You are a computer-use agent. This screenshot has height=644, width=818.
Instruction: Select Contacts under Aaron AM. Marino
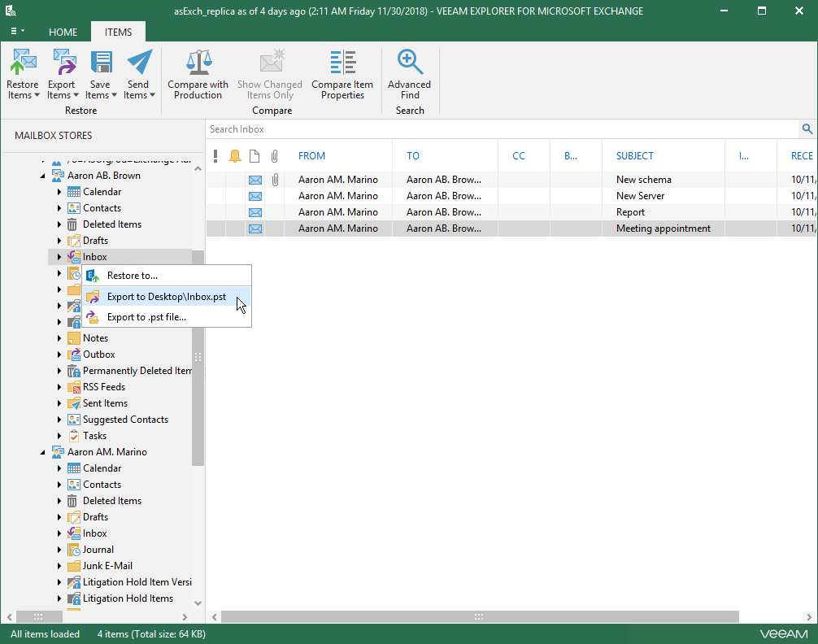(102, 485)
